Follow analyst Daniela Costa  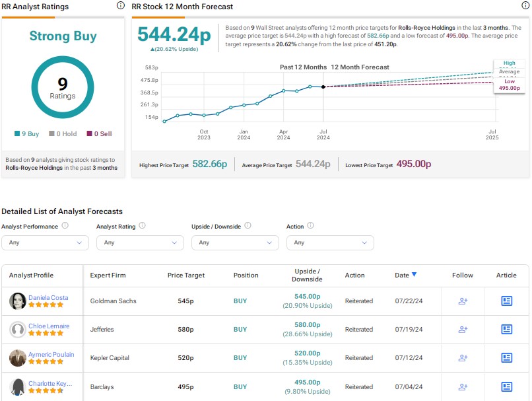(463, 301)
